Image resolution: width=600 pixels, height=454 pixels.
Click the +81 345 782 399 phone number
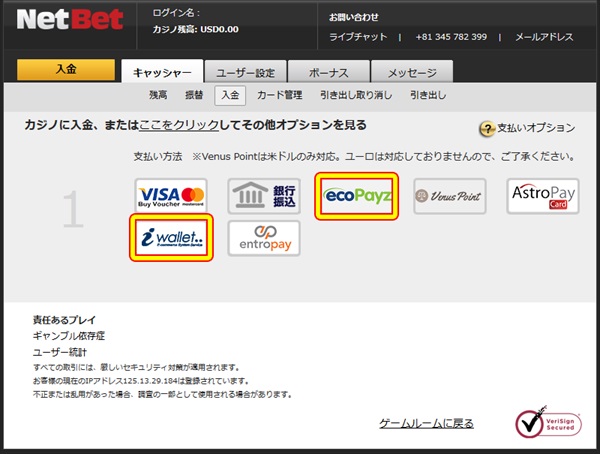pos(451,37)
